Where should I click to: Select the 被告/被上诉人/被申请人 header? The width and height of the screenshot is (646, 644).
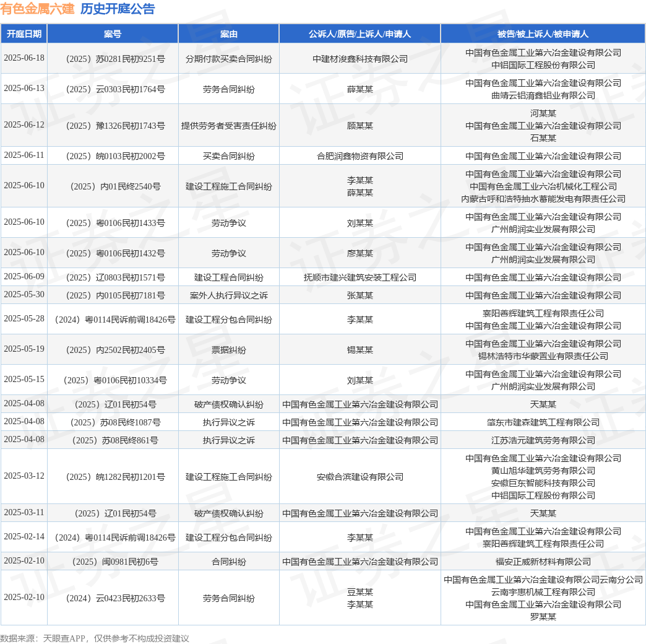[x=543, y=34]
